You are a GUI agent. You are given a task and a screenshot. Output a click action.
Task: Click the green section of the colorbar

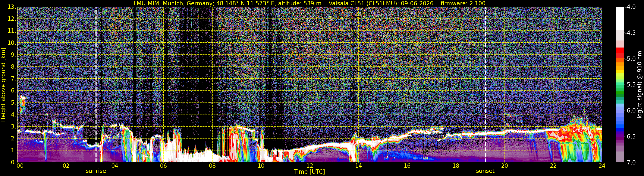pyautogui.click(x=620, y=94)
